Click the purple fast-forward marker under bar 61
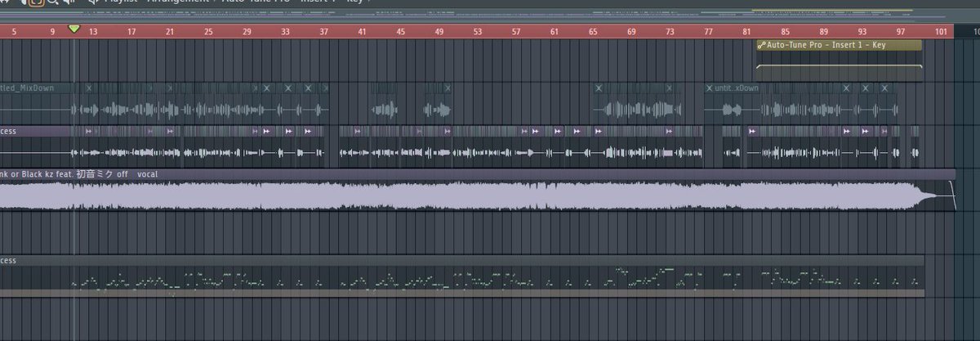980x341 pixels. (556, 131)
